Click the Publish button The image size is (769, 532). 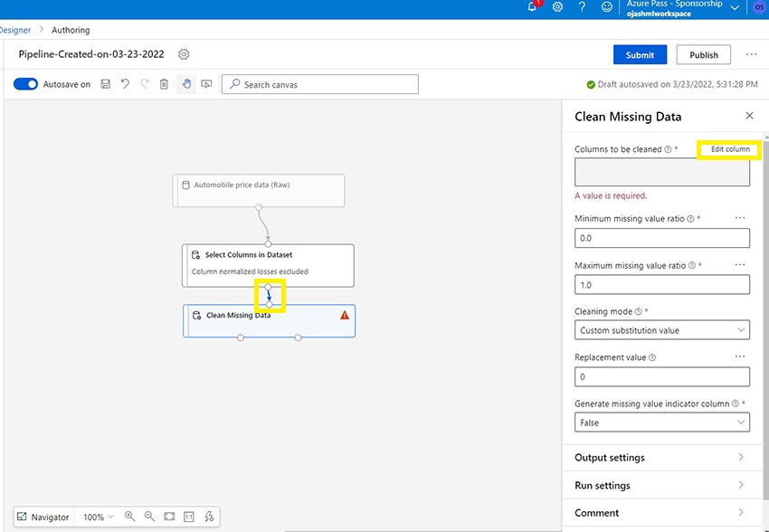pyautogui.click(x=704, y=54)
